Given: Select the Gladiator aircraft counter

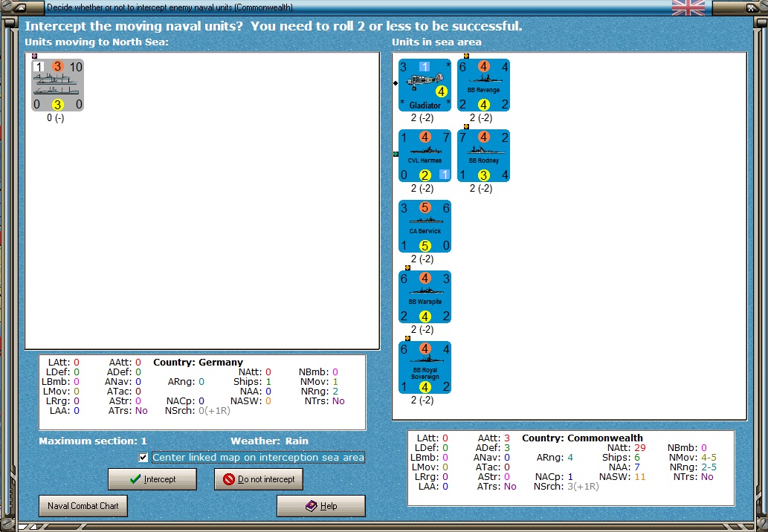Looking at the screenshot, I should point(425,85).
